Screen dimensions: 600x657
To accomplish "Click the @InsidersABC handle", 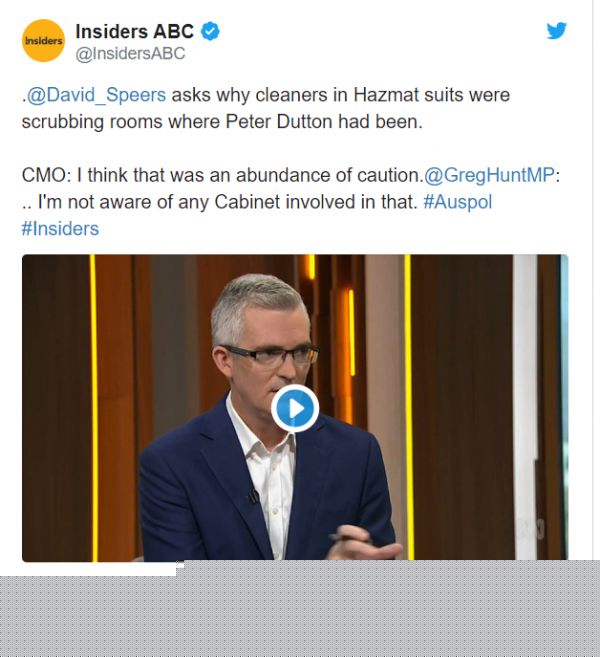I will click(x=130, y=54).
